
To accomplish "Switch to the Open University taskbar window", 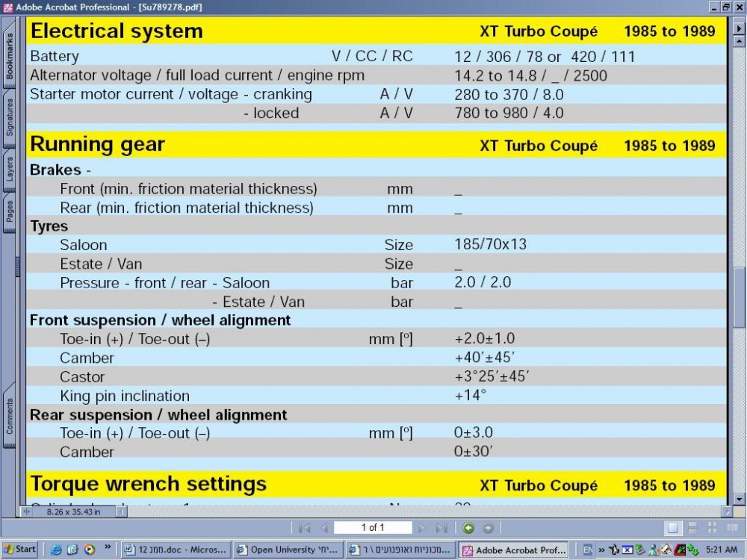I will click(x=288, y=550).
